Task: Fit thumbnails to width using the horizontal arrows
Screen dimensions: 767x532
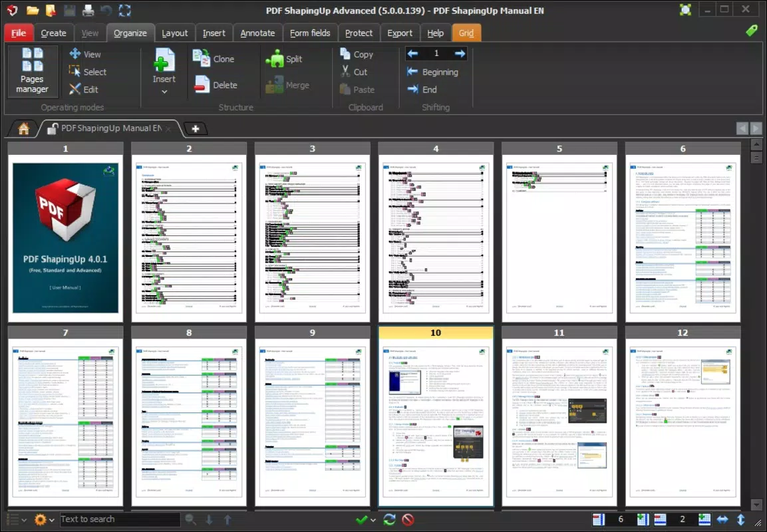Action: (x=722, y=519)
